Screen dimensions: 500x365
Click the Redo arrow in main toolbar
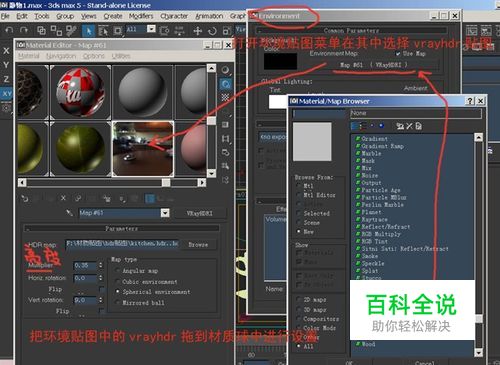[24, 31]
